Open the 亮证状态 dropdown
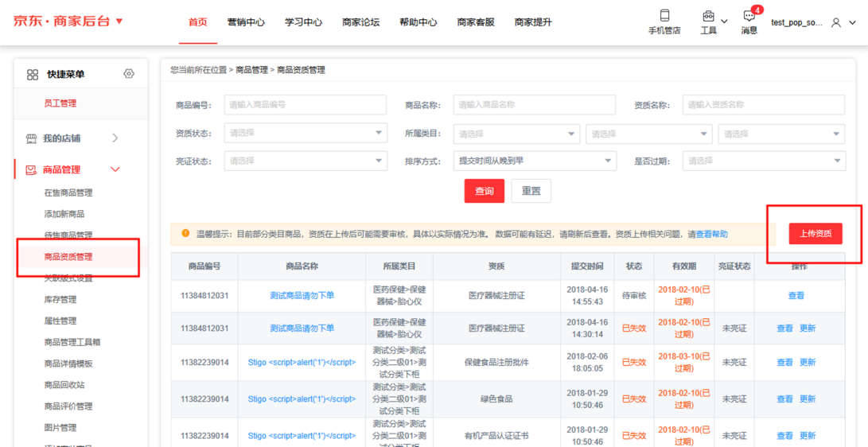Image resolution: width=868 pixels, height=447 pixels. (306, 161)
